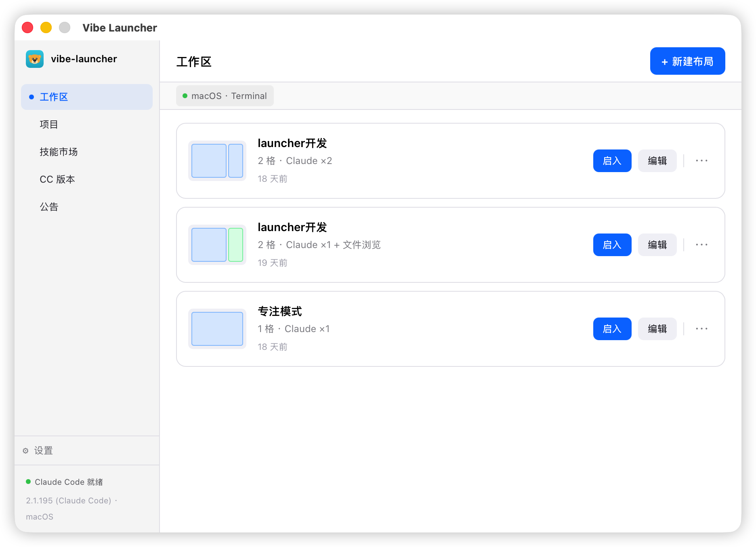Click the layout thumbnail for the Claude ×2 card
Viewport: 756px width, 547px height.
tap(217, 161)
